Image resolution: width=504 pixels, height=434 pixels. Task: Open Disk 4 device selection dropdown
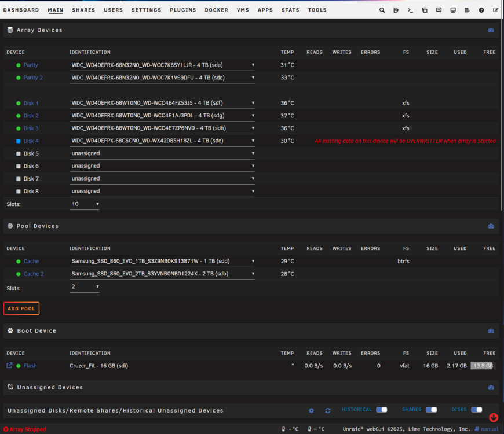pos(162,141)
